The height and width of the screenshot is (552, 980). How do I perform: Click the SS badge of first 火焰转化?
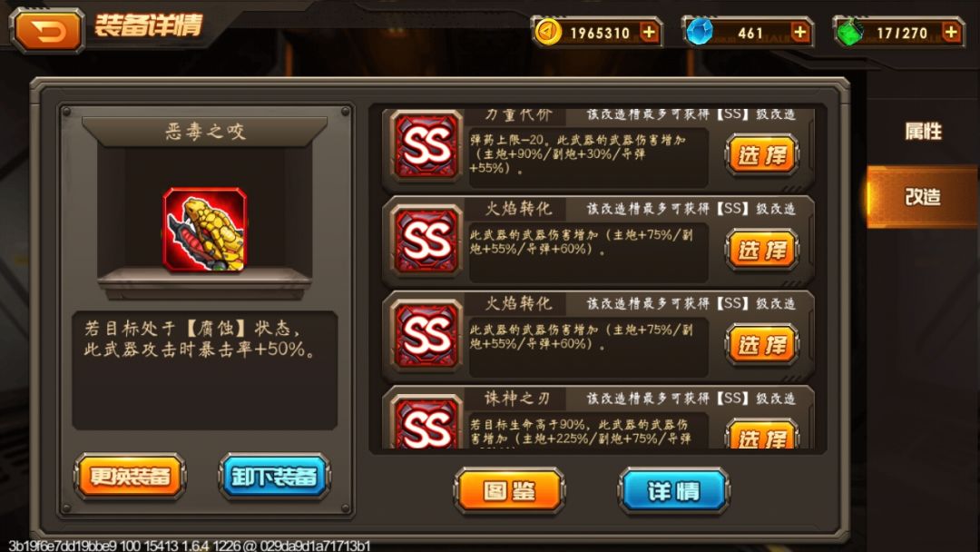pyautogui.click(x=426, y=241)
